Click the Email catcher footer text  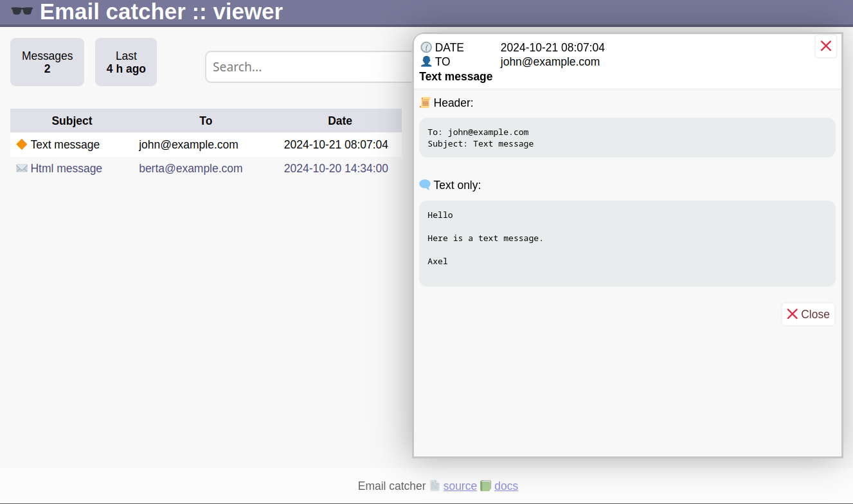[x=391, y=486]
